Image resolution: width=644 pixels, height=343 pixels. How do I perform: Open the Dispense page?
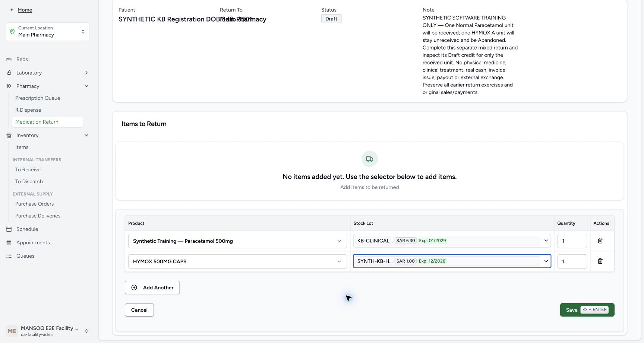click(28, 110)
